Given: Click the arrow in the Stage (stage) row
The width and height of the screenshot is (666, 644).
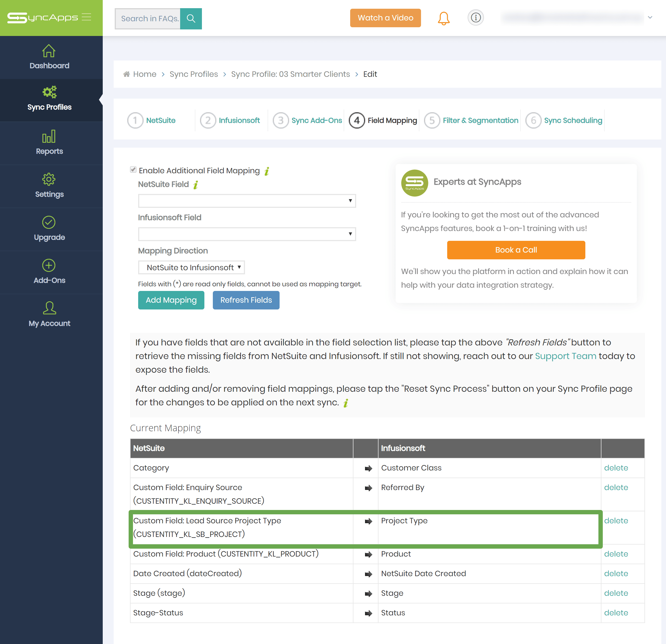Looking at the screenshot, I should 368,594.
